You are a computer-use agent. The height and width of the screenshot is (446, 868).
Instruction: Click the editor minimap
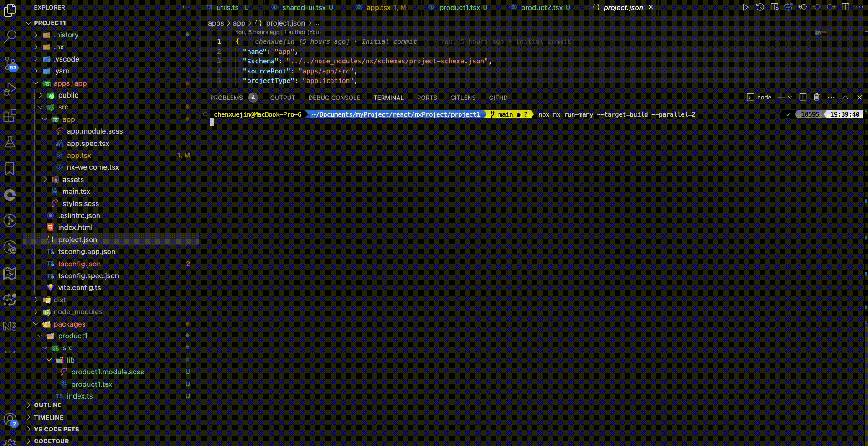click(829, 32)
